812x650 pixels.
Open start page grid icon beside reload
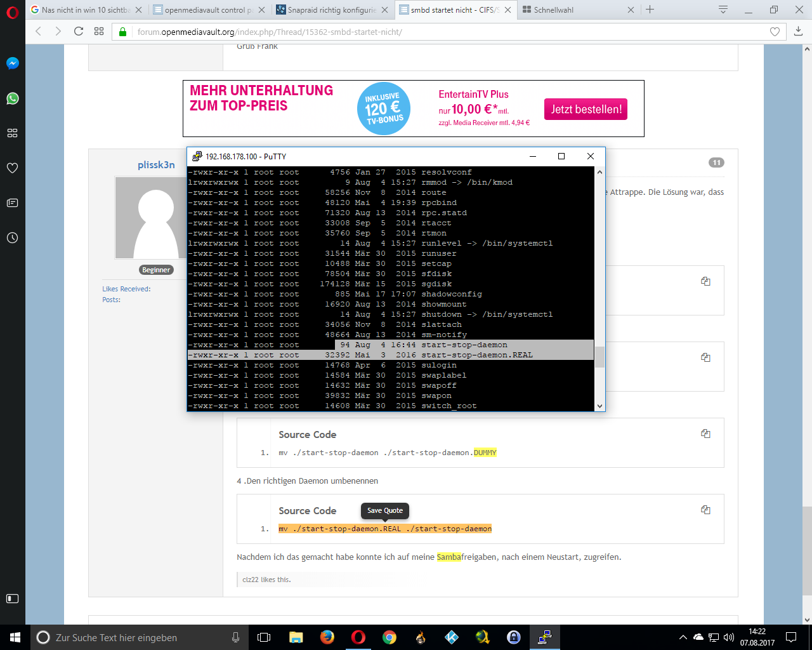(99, 32)
